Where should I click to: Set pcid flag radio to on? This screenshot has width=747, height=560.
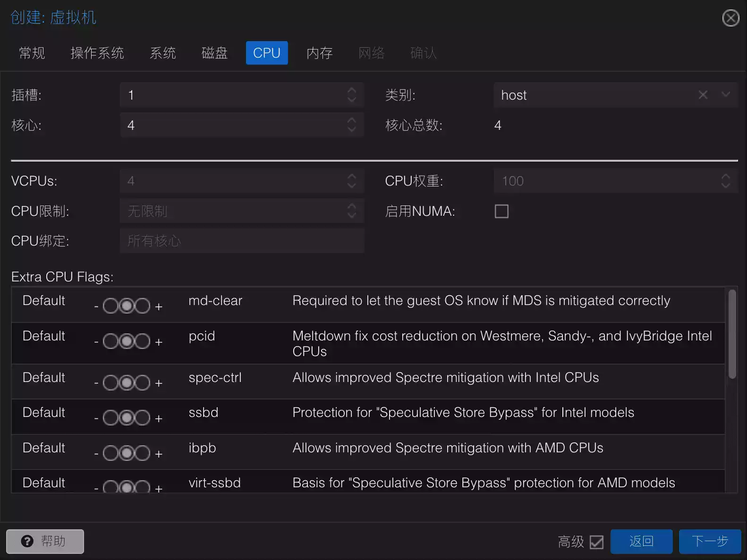click(x=142, y=341)
